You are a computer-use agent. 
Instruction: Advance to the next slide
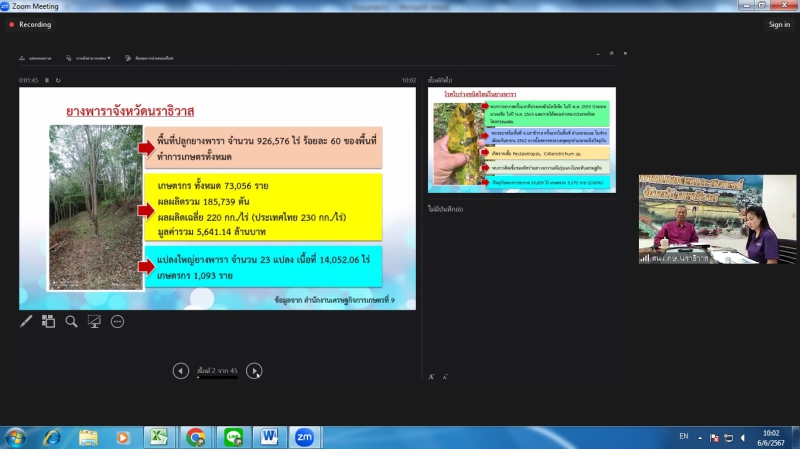coord(254,371)
